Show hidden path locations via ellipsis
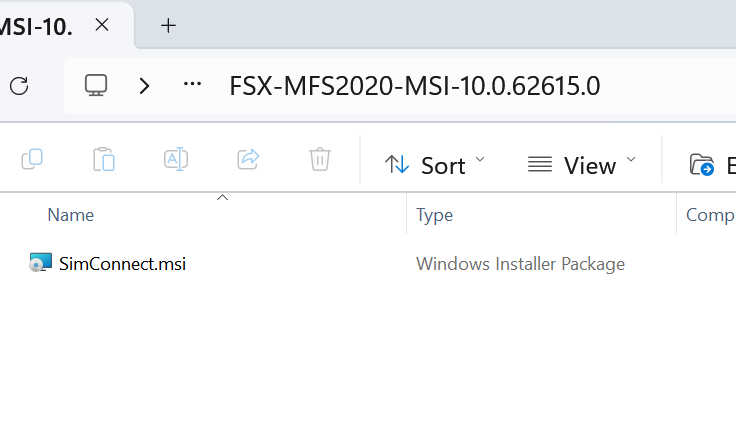Screen dimensions: 736x425 193,85
